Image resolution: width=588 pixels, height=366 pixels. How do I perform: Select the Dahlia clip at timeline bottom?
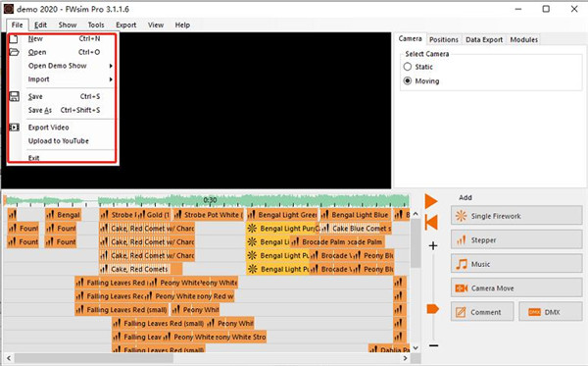(389, 348)
